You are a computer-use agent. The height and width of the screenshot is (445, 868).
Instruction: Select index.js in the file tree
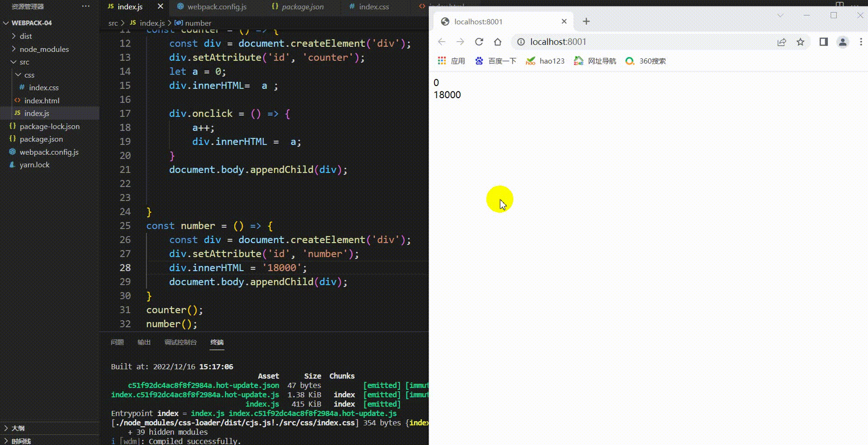pos(37,113)
